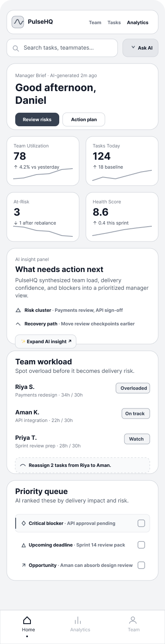Click the Risk cluster triangle icon
This screenshot has width=165, height=644.
(18, 310)
